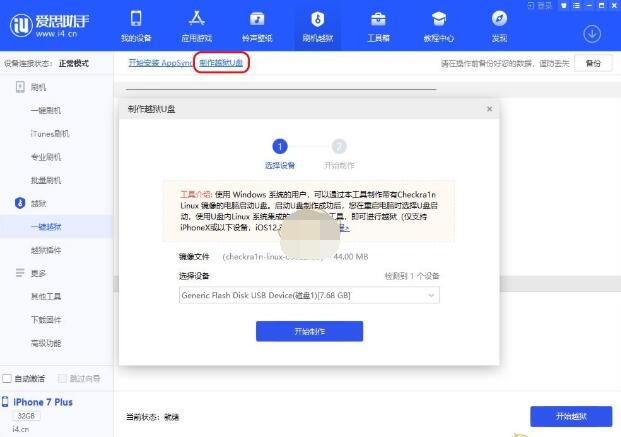Click the 32GB storage label

pos(26,416)
